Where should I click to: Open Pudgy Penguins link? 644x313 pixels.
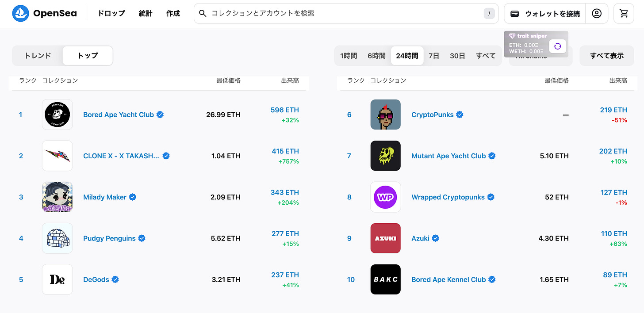pyautogui.click(x=109, y=238)
